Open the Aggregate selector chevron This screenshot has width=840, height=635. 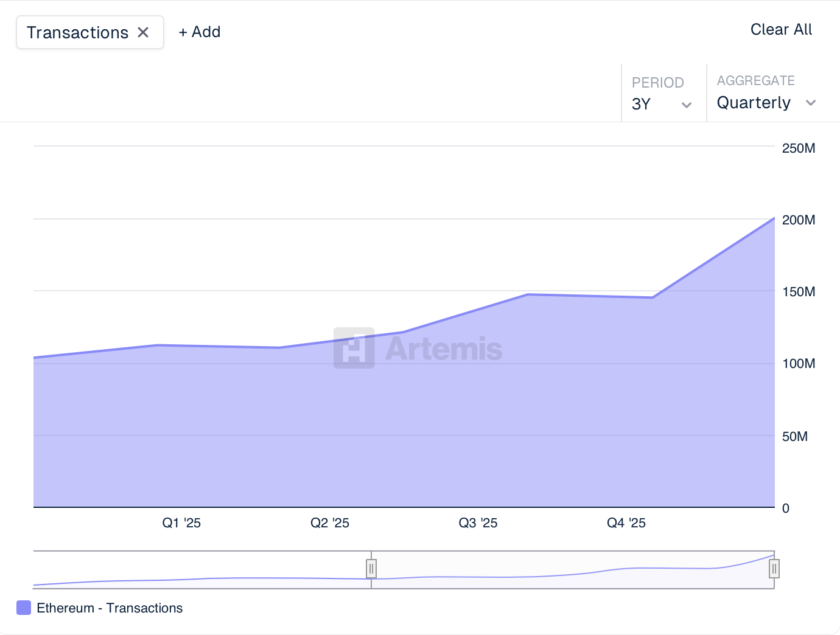coord(811,103)
